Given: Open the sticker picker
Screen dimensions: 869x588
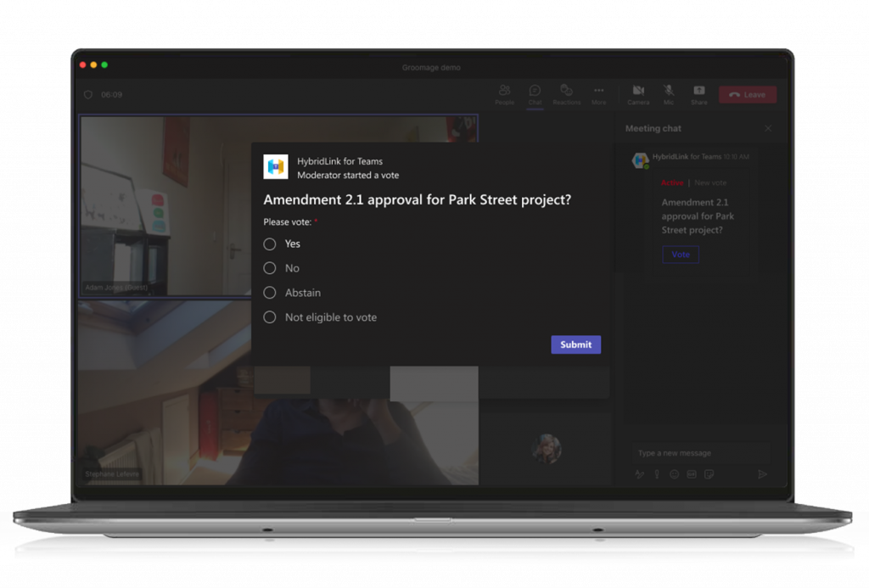Looking at the screenshot, I should 709,474.
